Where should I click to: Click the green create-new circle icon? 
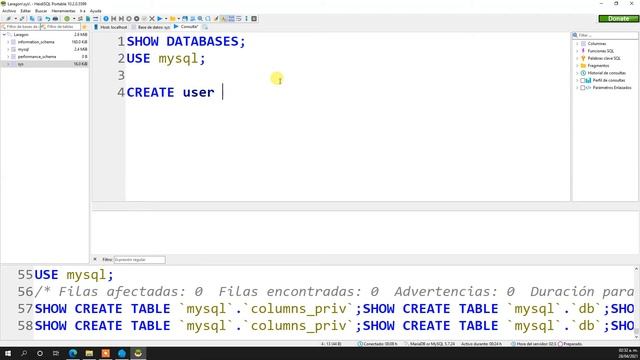[67, 19]
